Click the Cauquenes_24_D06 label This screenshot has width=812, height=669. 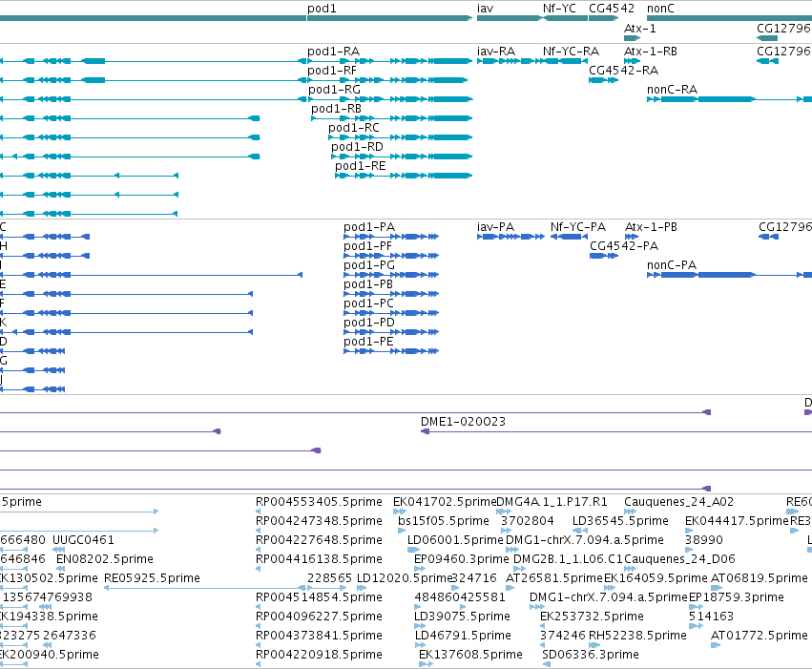point(679,560)
